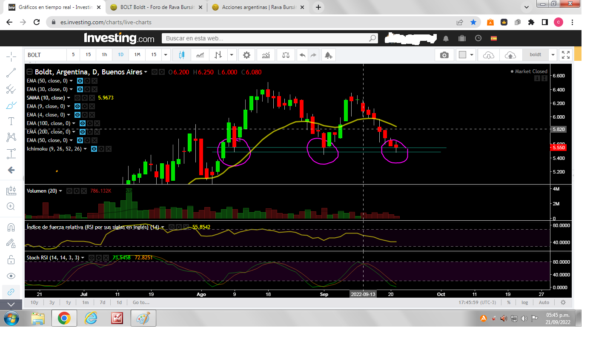
Task: Open the Volumen (20) dropdown arrow
Action: pos(60,191)
